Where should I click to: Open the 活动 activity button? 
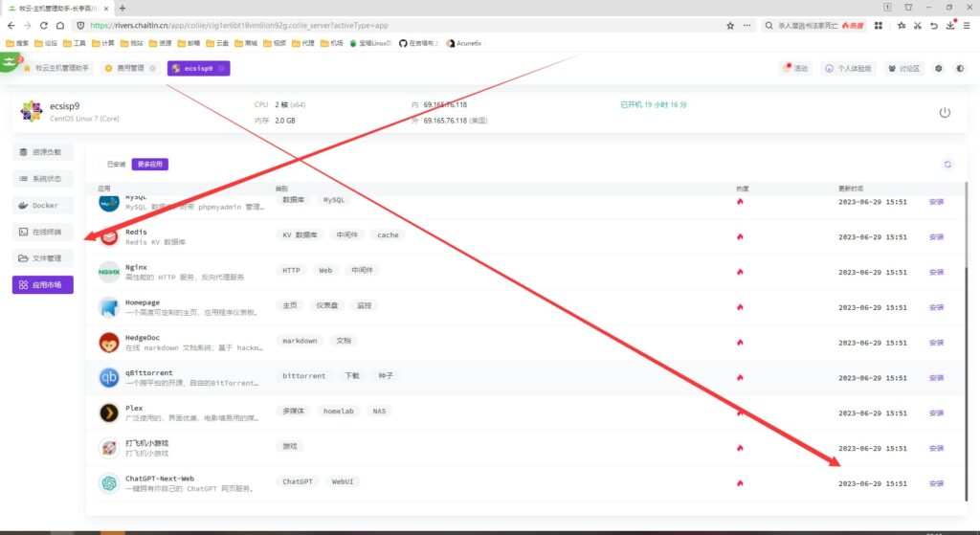click(x=795, y=68)
